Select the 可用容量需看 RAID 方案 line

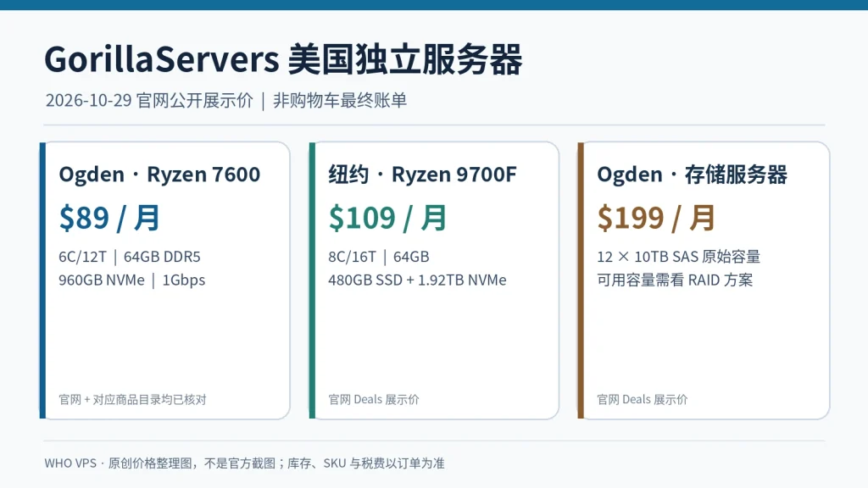pos(675,280)
